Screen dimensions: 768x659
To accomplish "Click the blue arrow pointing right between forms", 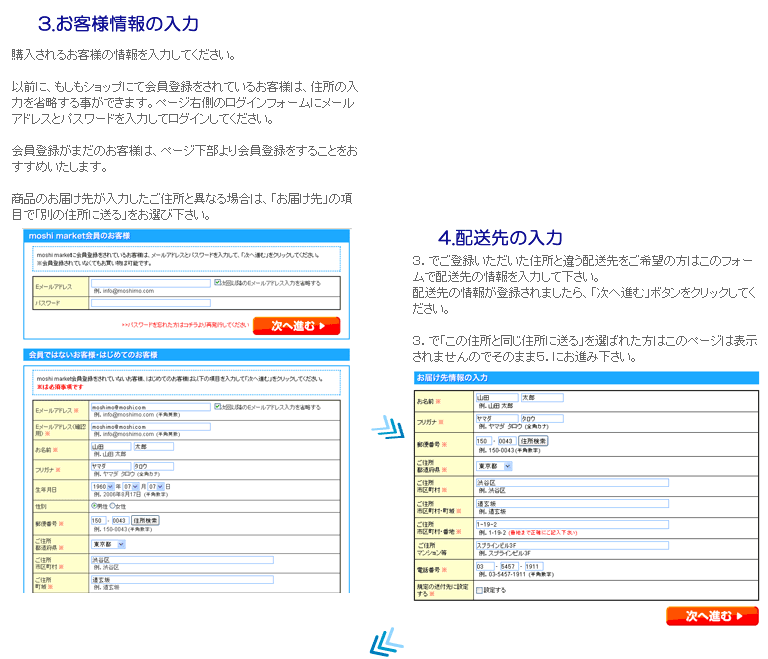I will [386, 428].
